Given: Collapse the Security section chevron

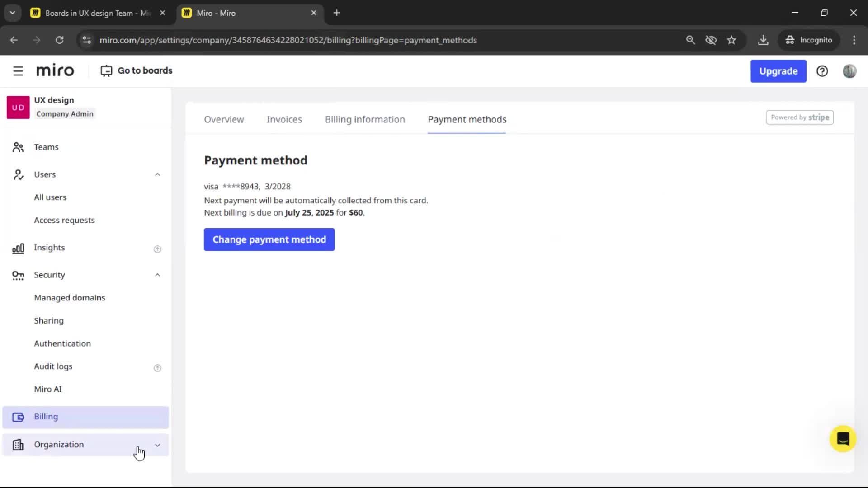Looking at the screenshot, I should 157,275.
